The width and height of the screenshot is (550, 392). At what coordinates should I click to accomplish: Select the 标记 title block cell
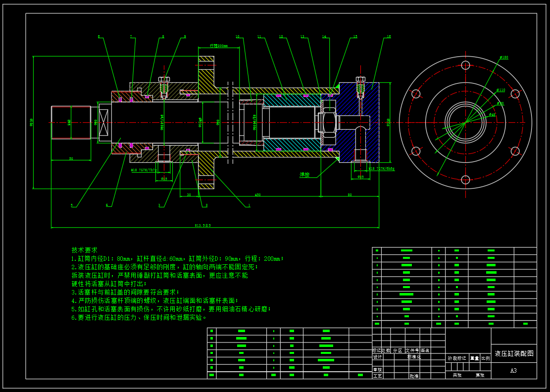377,350
